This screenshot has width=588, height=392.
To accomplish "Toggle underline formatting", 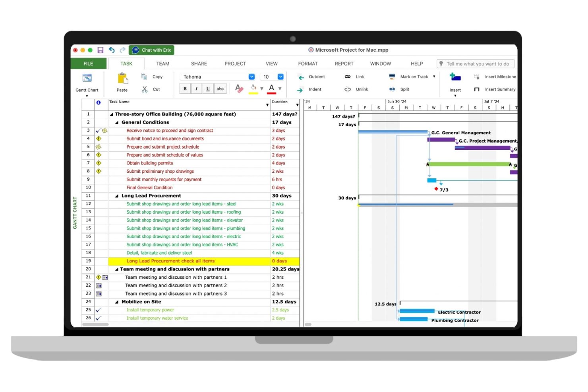I will pyautogui.click(x=208, y=89).
